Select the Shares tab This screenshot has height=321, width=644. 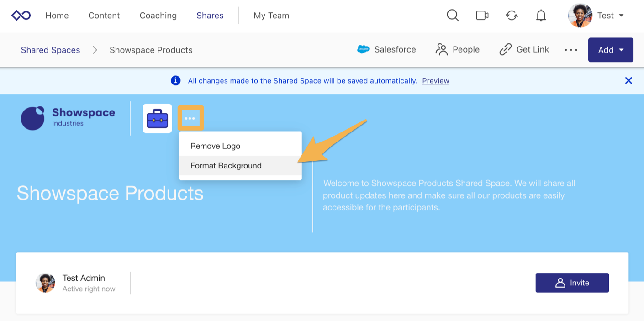[210, 16]
